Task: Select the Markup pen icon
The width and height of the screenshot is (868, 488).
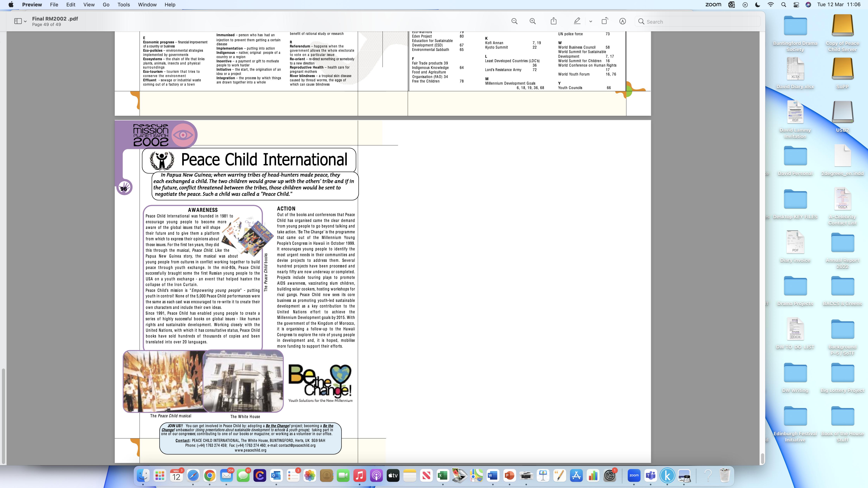Action: coord(577,21)
